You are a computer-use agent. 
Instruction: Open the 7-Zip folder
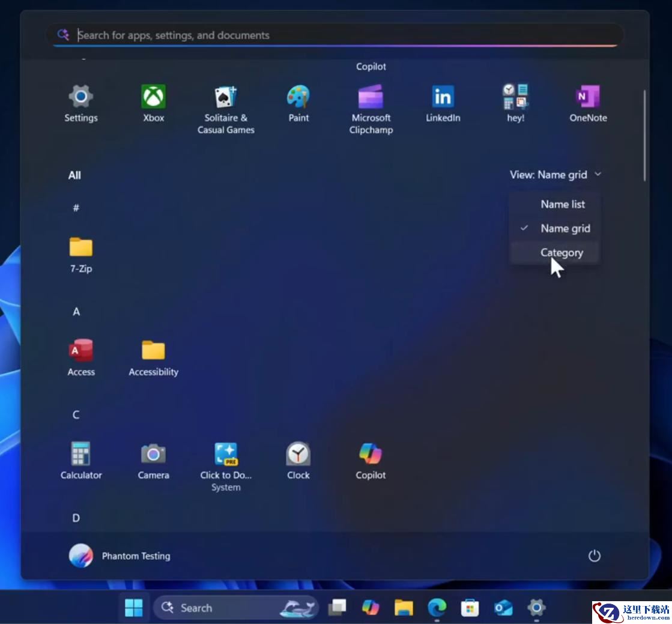(81, 255)
